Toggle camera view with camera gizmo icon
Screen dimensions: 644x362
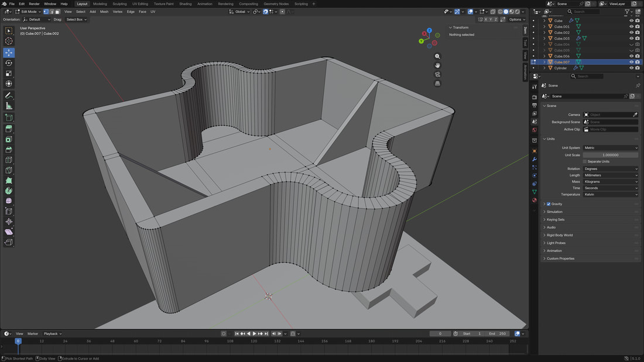(x=437, y=74)
